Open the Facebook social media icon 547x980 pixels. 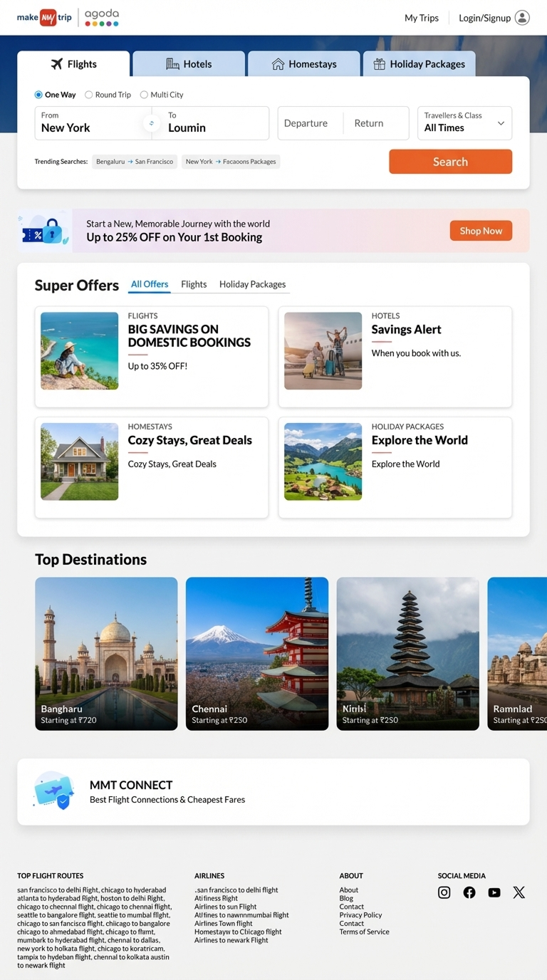[x=469, y=892]
